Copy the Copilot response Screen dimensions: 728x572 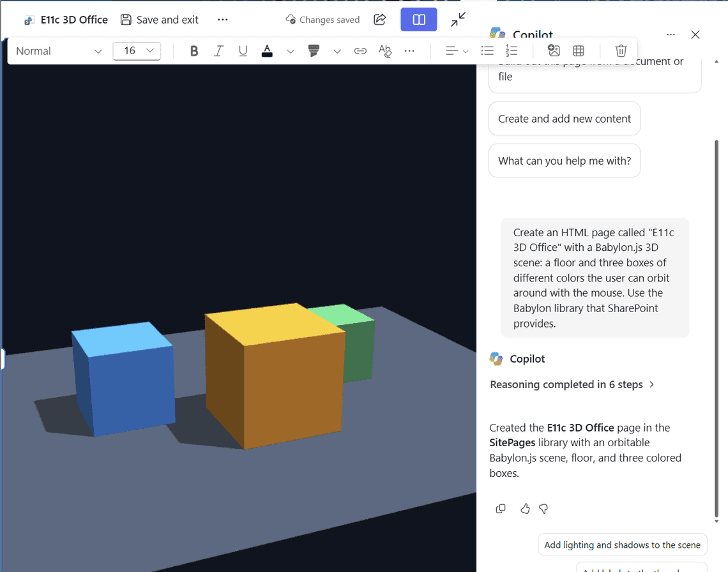(501, 509)
